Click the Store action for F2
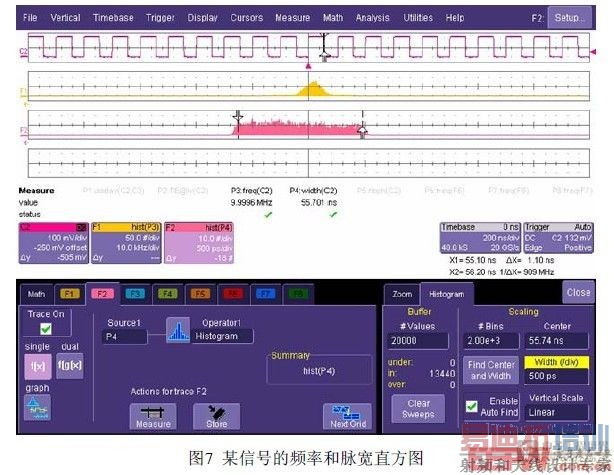The image size is (614, 475). [216, 417]
